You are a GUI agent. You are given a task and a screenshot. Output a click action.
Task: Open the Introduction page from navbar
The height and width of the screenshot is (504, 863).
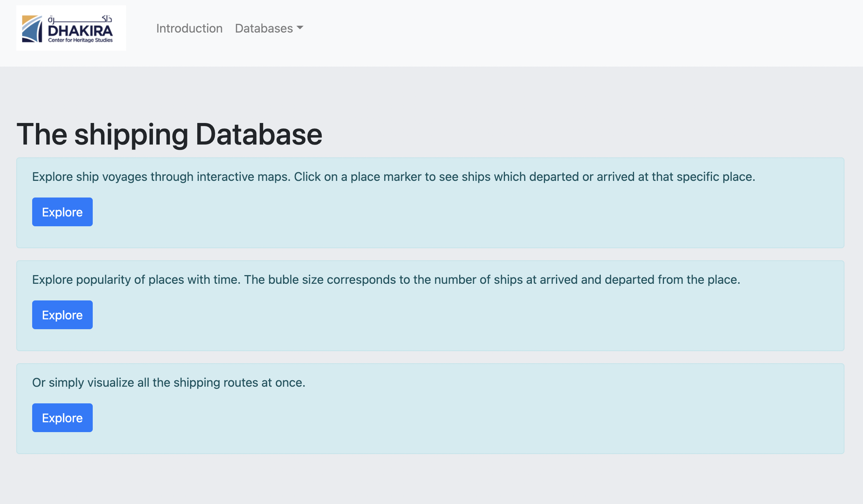[189, 28]
